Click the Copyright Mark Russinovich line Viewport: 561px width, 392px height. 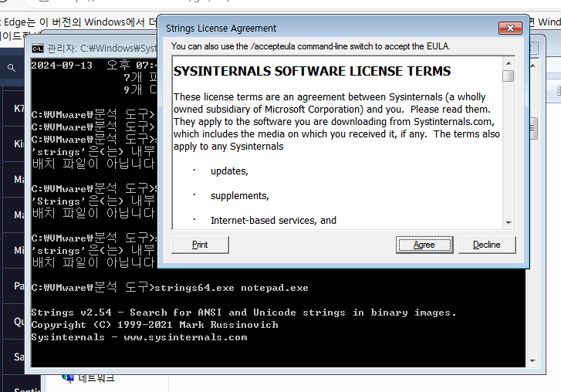pos(154,325)
